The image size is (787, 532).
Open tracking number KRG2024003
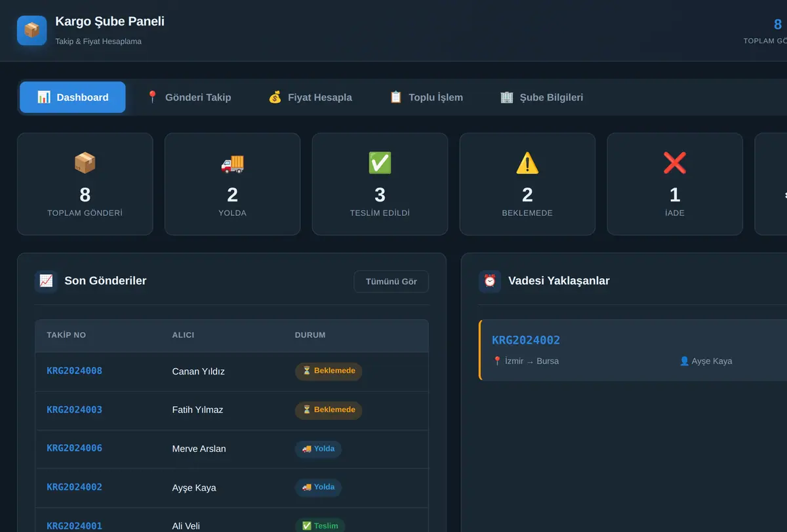tap(75, 409)
